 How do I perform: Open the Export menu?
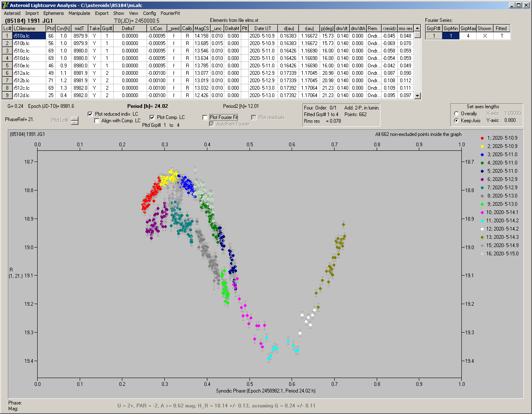coord(102,13)
